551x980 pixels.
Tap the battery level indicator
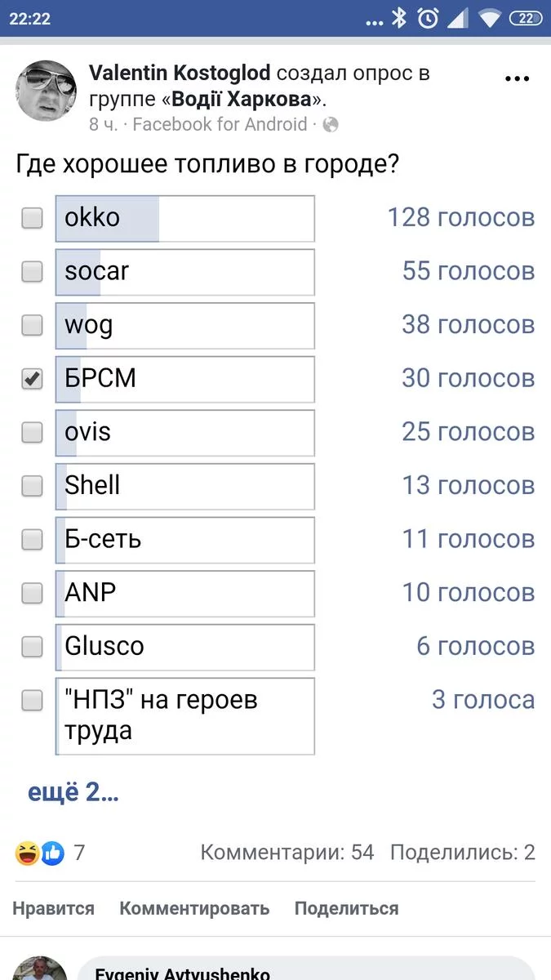(x=526, y=18)
